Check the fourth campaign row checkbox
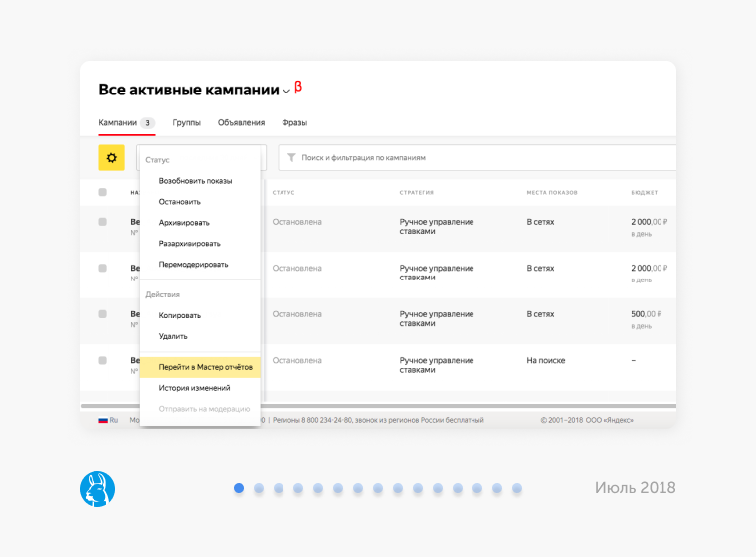756x557 pixels. coord(102,360)
